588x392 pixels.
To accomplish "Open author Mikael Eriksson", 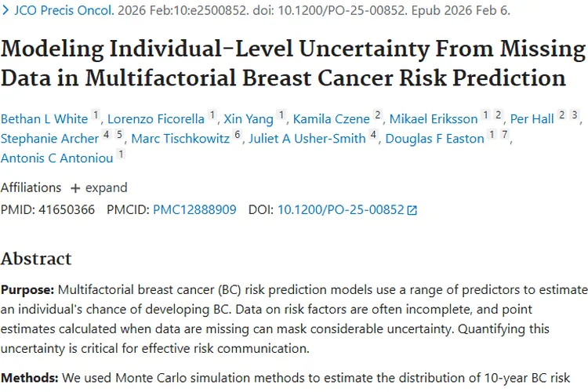I will coord(434,119).
